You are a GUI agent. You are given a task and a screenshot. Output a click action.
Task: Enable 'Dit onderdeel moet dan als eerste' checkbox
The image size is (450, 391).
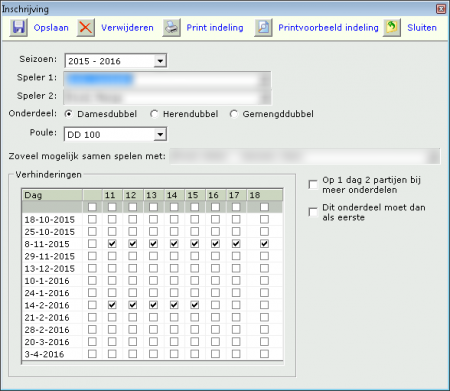pyautogui.click(x=313, y=212)
